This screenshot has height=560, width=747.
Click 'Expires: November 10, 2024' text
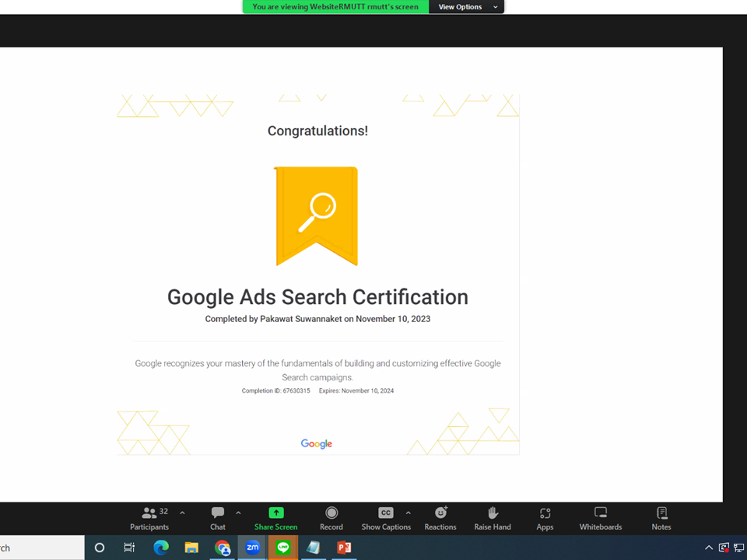(x=356, y=390)
